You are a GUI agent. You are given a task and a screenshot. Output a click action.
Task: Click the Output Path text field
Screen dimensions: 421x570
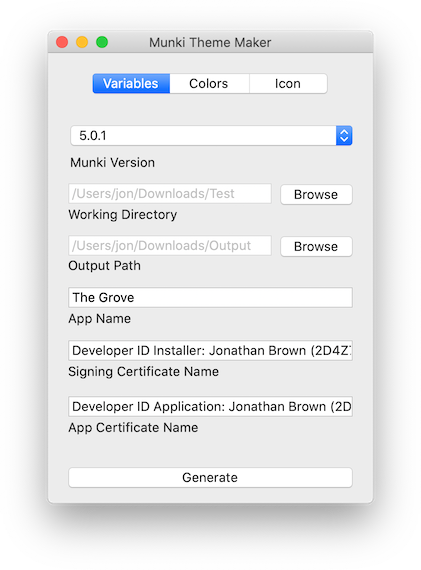(x=170, y=246)
